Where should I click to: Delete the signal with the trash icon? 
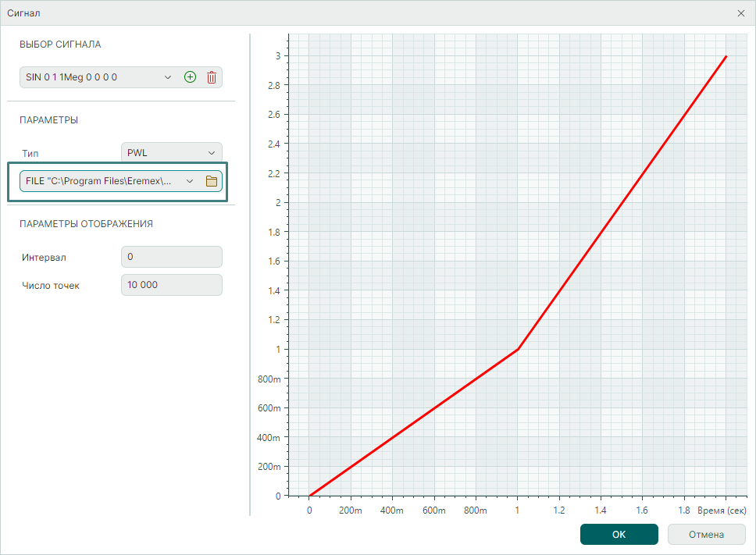click(211, 77)
